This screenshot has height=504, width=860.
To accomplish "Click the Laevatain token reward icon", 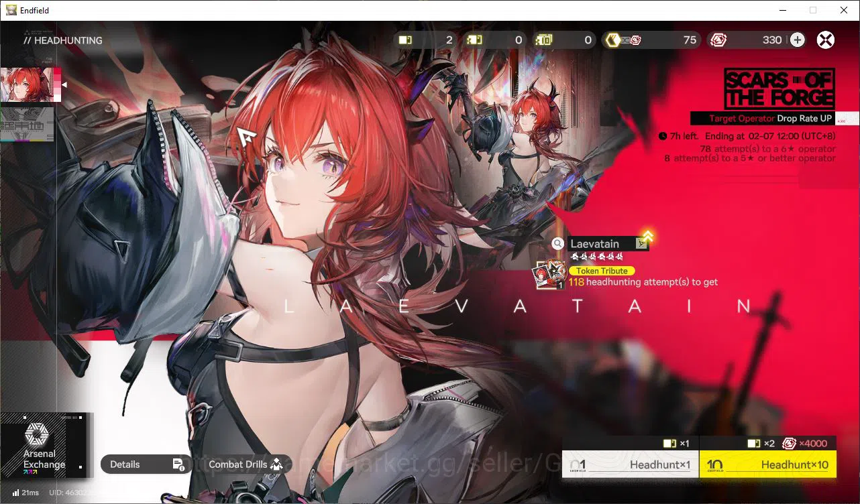I will click(x=551, y=275).
